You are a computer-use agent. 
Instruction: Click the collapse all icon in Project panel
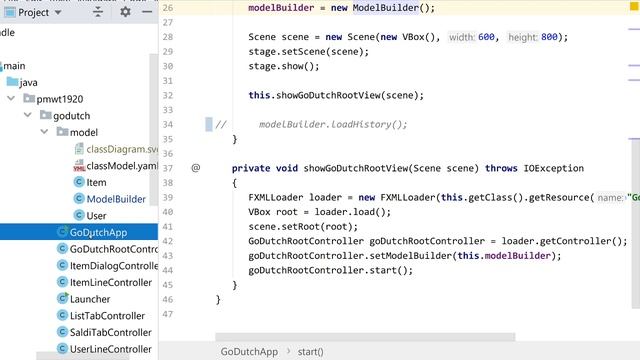98,12
